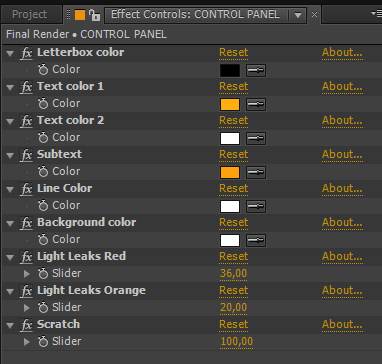
Task: Expand the Light Leaks Red Slider property
Action: click(27, 274)
